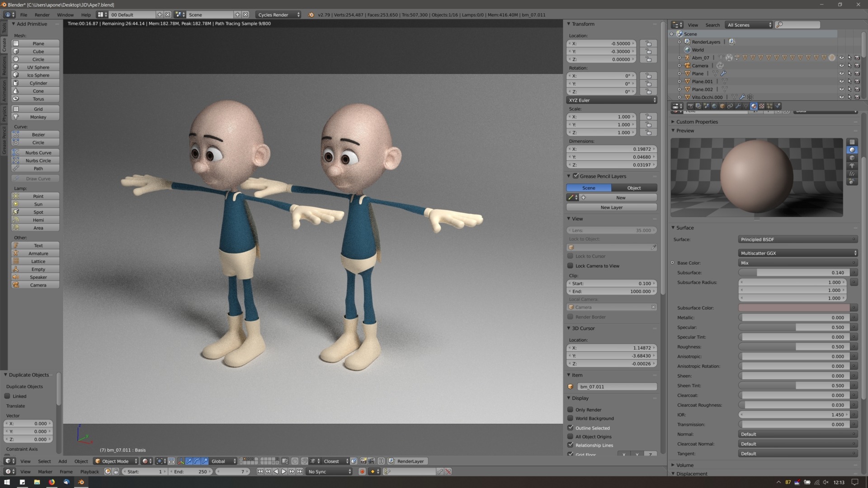This screenshot has width=868, height=488.
Task: Open the Window menu
Action: point(65,14)
